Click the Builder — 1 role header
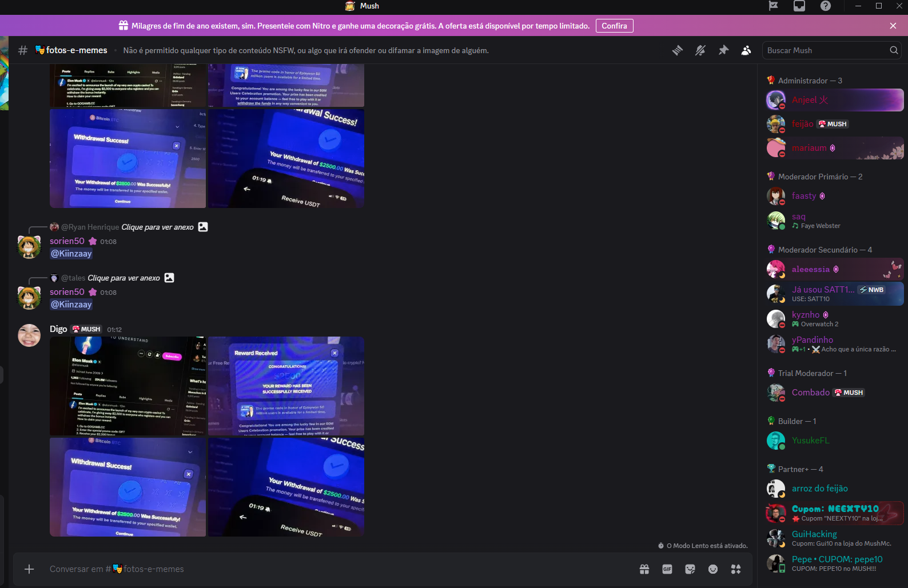Screen dimensions: 908x588 point(792,421)
